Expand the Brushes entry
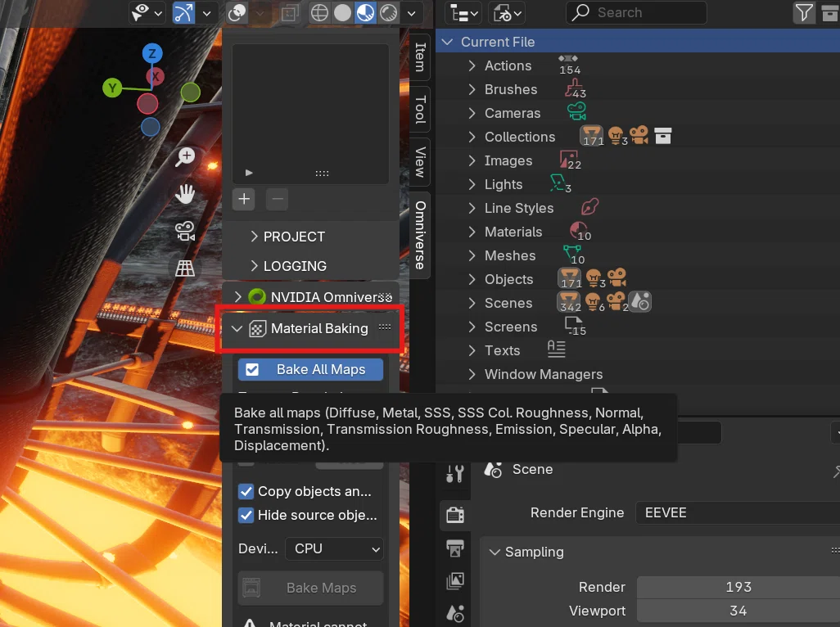This screenshot has height=627, width=840. tap(472, 89)
